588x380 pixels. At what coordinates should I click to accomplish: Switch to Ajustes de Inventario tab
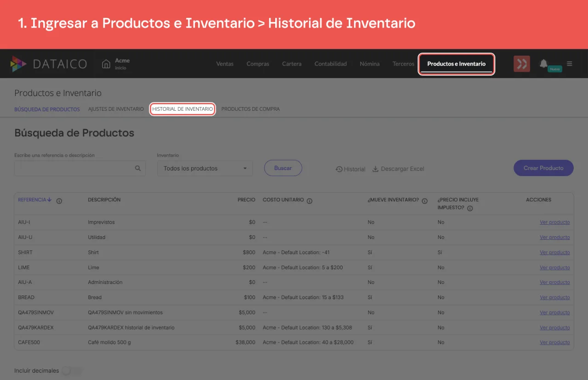tap(116, 109)
